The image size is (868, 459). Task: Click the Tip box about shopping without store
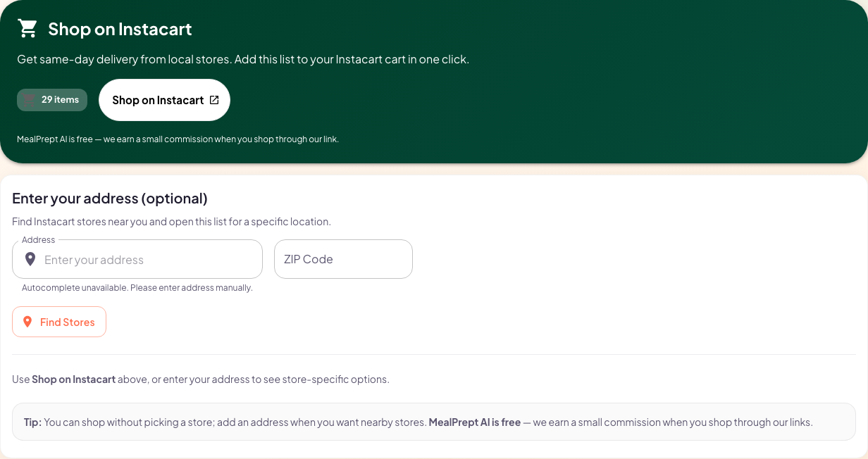pos(434,422)
